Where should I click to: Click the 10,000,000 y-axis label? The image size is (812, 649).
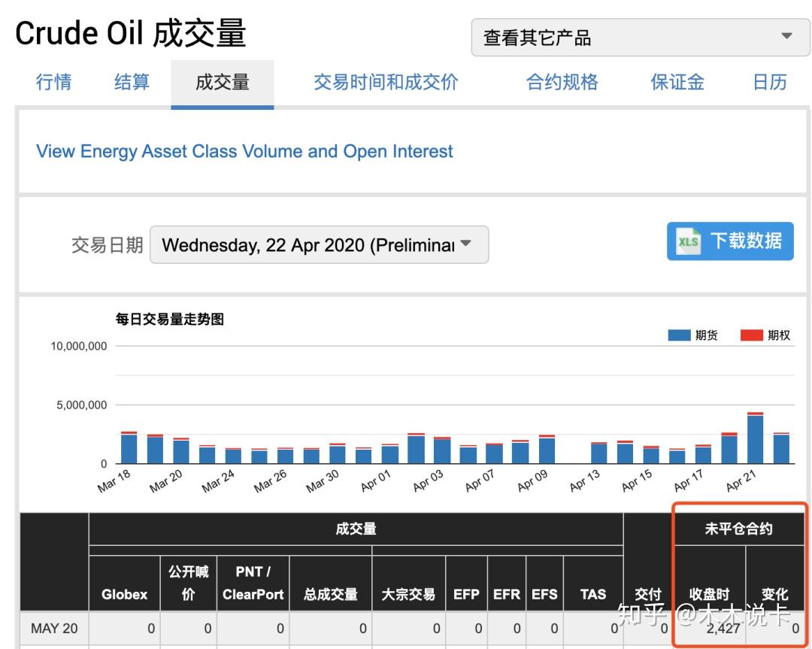pos(78,346)
